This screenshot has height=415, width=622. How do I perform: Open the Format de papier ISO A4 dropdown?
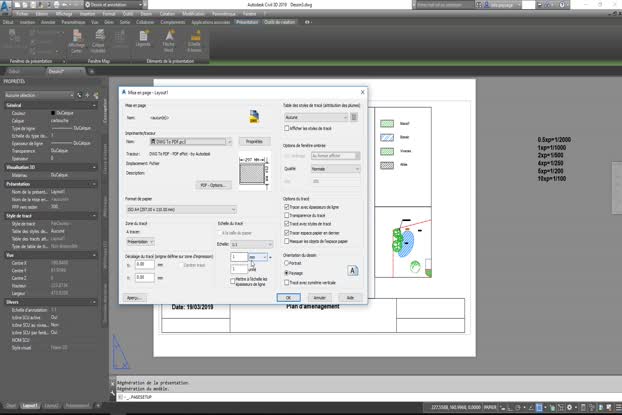point(181,209)
